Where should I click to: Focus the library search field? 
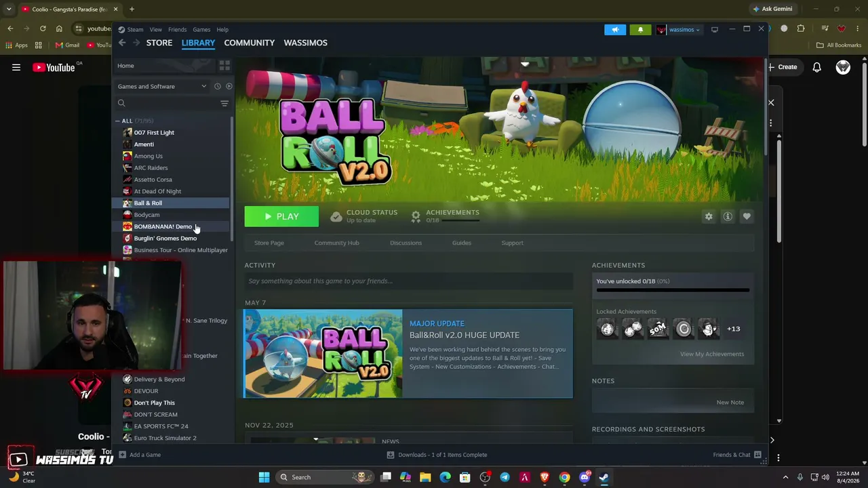167,103
